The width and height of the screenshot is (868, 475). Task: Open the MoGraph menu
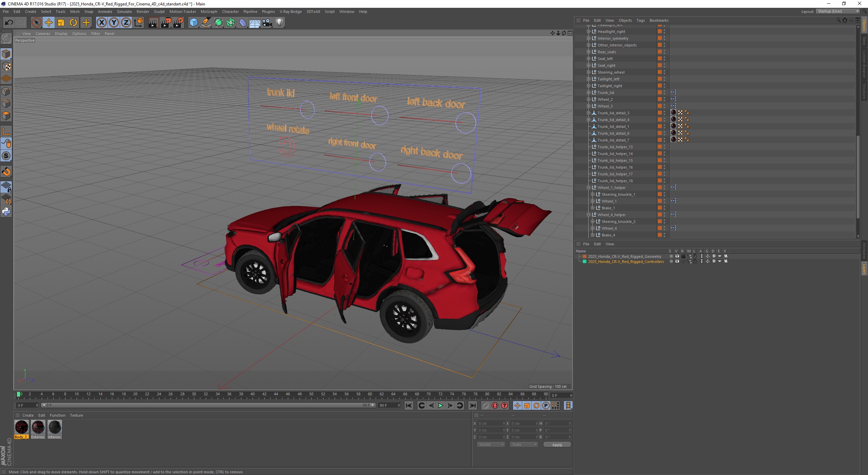(209, 12)
